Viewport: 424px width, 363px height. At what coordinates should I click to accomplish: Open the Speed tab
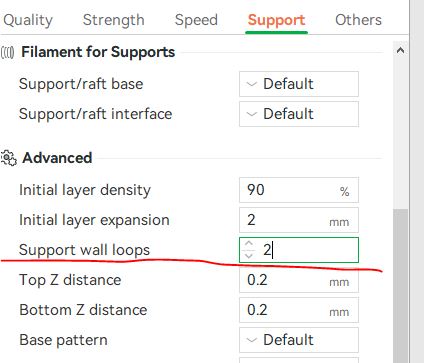[x=196, y=20]
